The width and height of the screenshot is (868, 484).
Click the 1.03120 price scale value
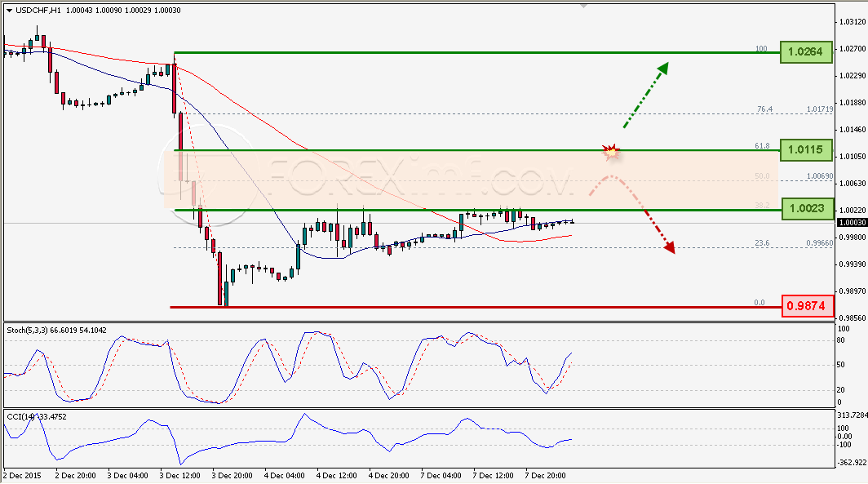tap(852, 22)
